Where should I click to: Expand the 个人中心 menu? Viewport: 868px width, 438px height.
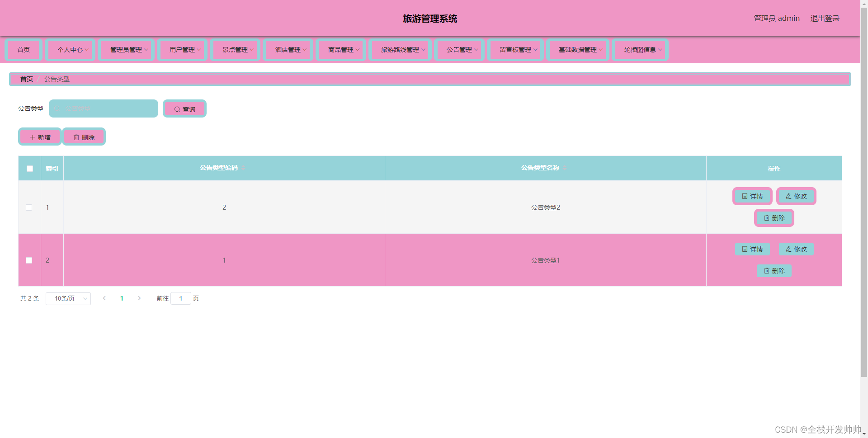[71, 50]
